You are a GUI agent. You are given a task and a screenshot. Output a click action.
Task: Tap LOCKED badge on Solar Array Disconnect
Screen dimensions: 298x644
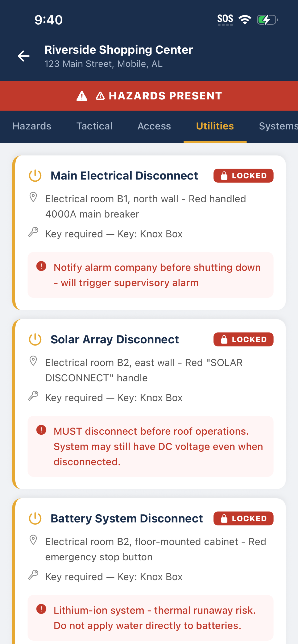pyautogui.click(x=243, y=339)
